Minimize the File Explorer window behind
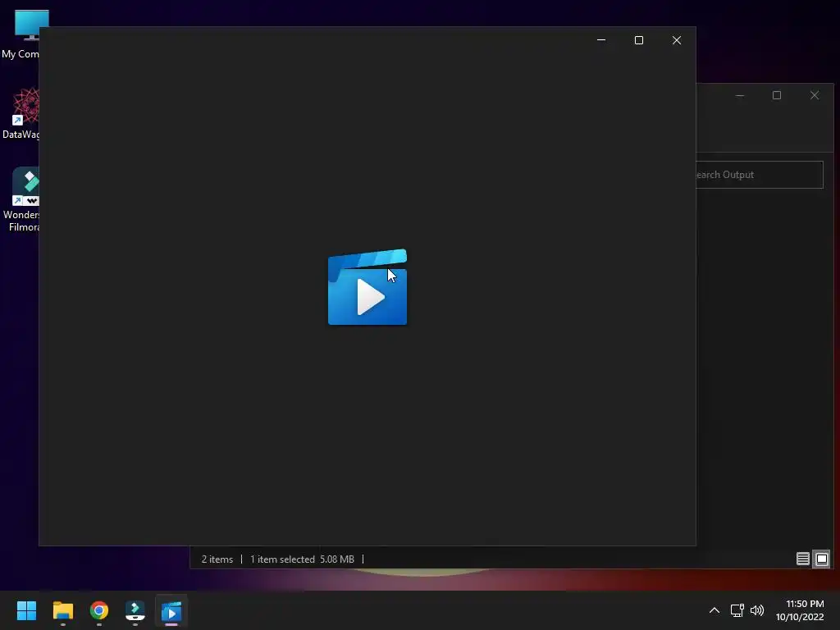Viewport: 840px width, 630px height. (x=740, y=95)
